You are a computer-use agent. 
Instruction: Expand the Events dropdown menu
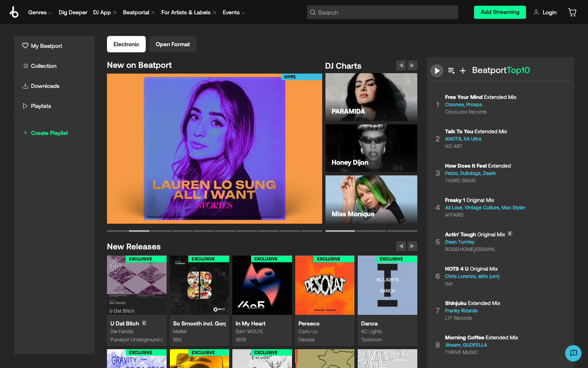point(234,13)
